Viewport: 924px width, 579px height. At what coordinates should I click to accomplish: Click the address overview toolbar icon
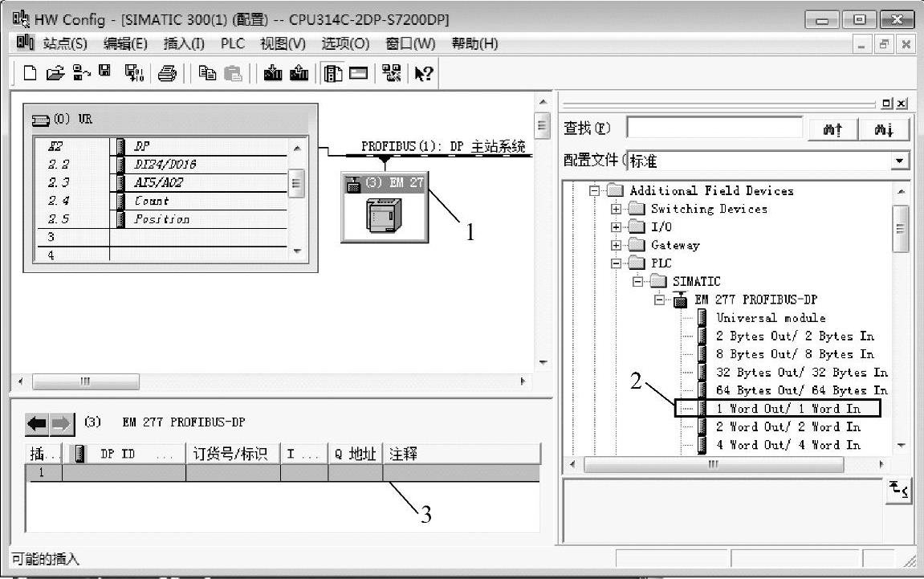(x=358, y=73)
